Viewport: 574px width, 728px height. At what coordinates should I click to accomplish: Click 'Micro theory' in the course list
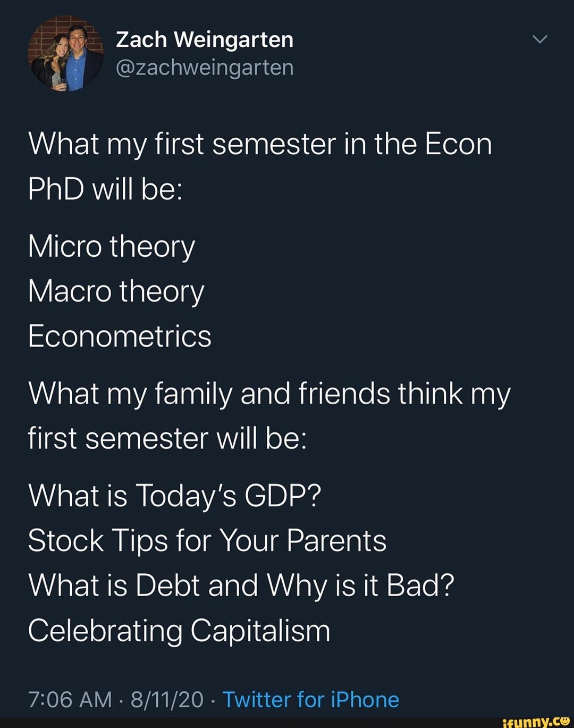111,246
